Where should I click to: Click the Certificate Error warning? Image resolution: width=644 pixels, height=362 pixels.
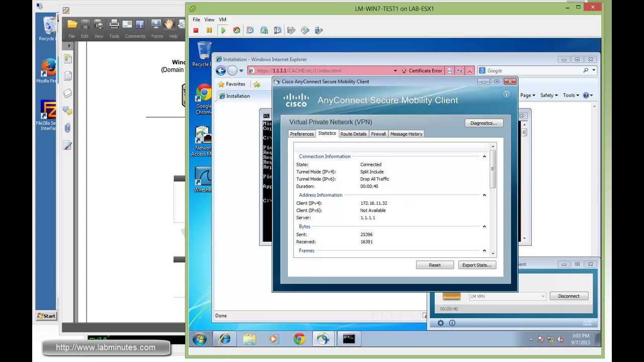pos(422,71)
